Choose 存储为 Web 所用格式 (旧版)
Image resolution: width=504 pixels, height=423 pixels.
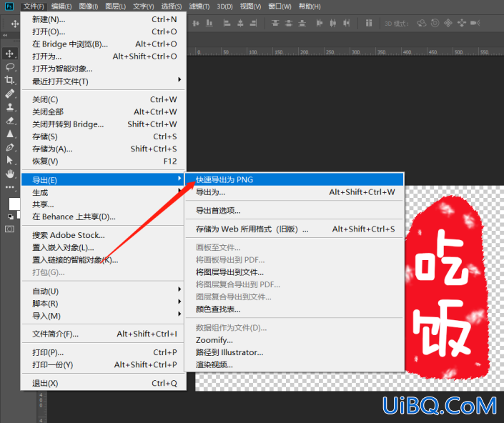click(295, 229)
